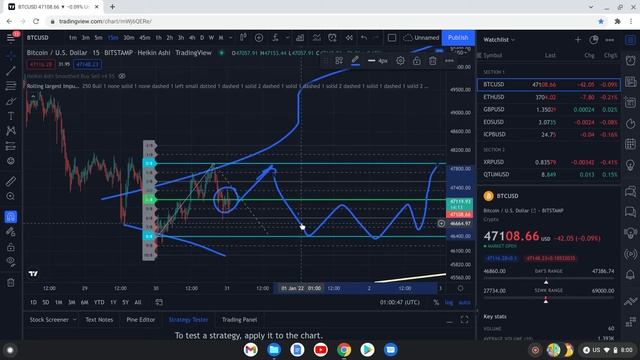Open the main hamburger menu
The image size is (640, 360).
click(11, 38)
